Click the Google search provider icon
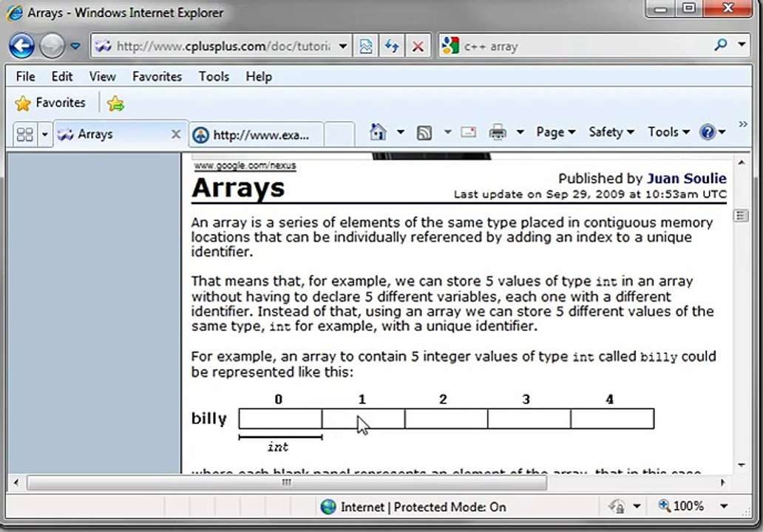This screenshot has height=532, width=763. pyautogui.click(x=450, y=46)
